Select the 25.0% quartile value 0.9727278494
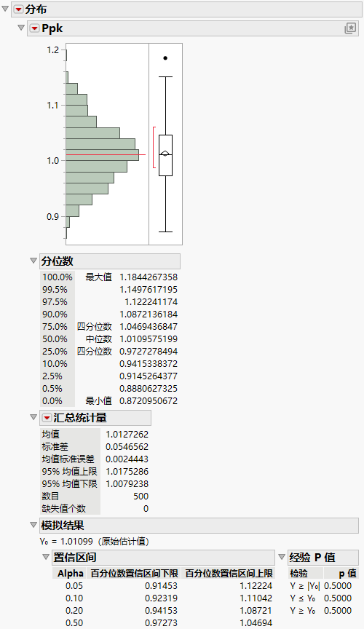Screen dimensions: 364x629 tap(149, 352)
